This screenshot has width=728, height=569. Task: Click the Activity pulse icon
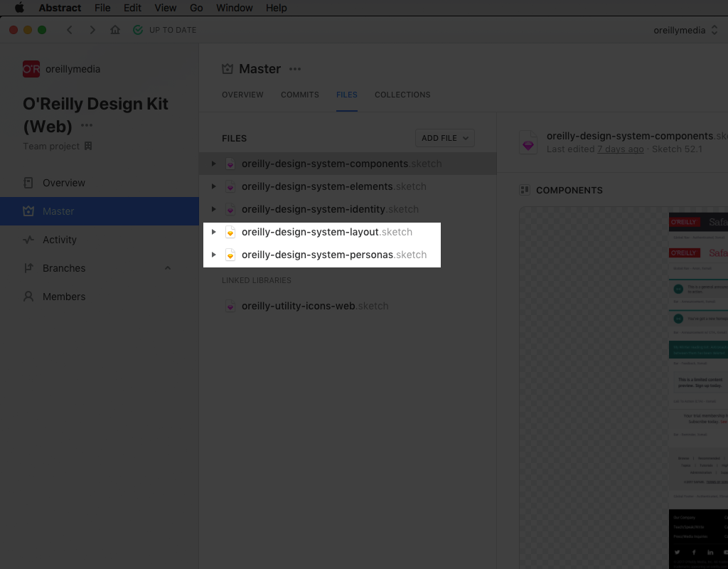tap(28, 240)
